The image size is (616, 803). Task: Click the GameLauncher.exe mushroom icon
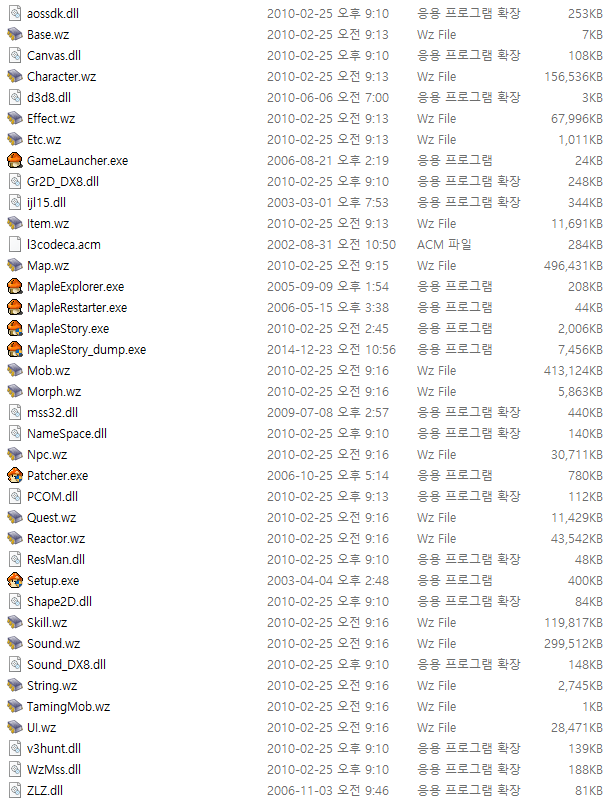[x=15, y=160]
